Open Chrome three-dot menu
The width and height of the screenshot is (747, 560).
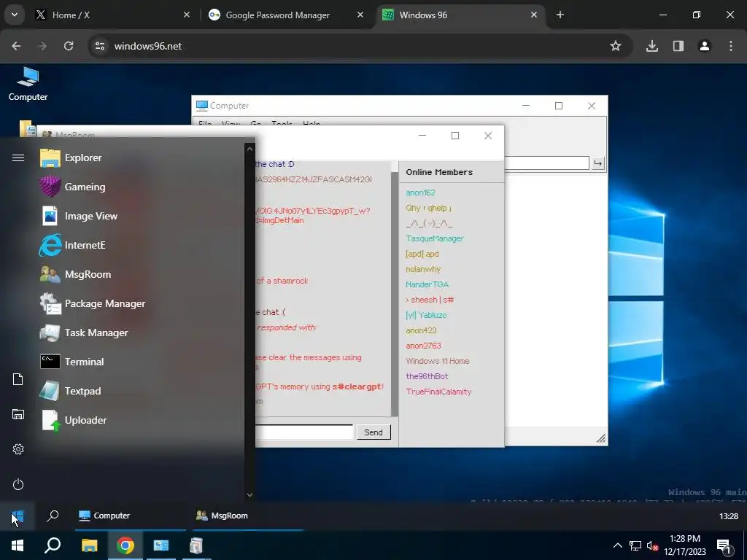(x=731, y=46)
